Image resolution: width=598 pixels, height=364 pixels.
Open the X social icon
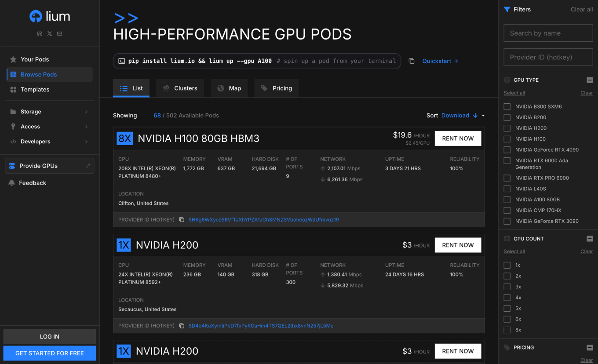[50, 33]
